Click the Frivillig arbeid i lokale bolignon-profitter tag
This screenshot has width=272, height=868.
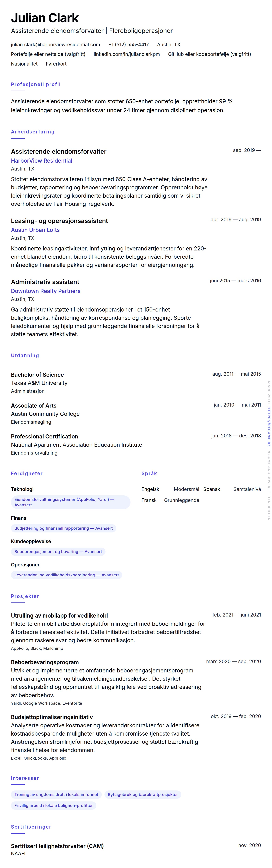click(x=53, y=805)
